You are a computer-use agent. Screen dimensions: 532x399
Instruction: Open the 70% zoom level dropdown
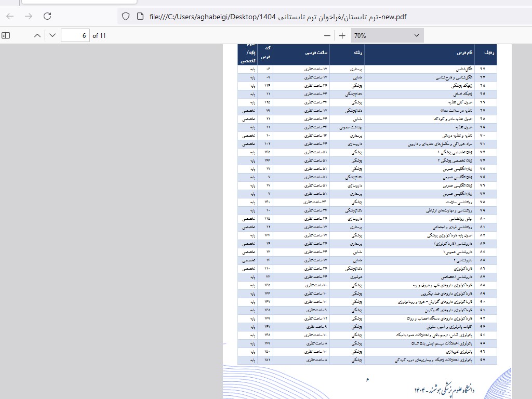387,36
